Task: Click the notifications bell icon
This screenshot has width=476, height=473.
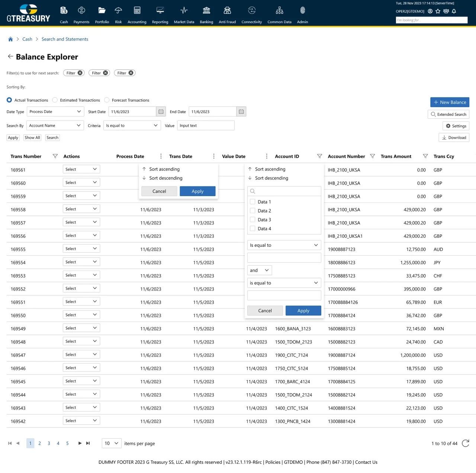Action: coord(454,11)
